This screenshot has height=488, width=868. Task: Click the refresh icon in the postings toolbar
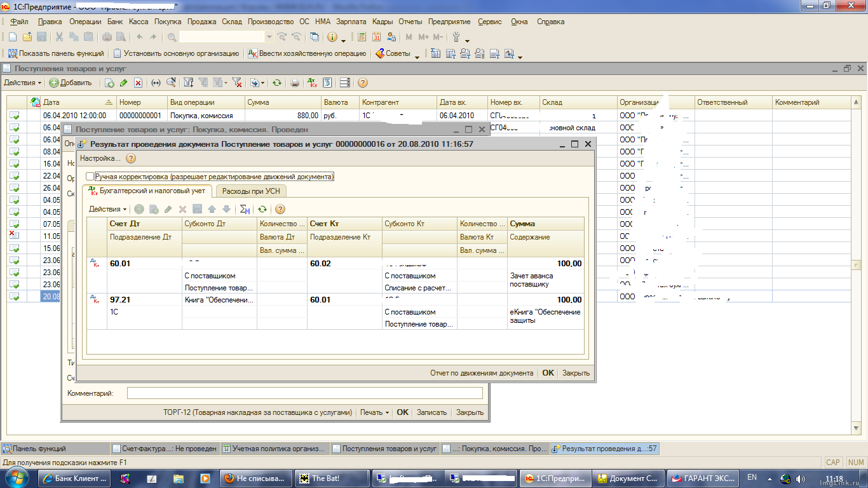[262, 209]
